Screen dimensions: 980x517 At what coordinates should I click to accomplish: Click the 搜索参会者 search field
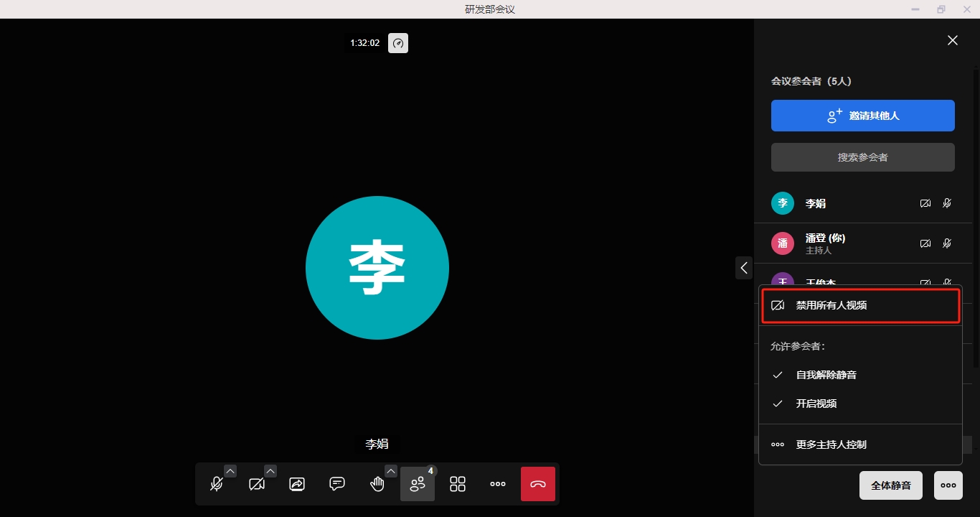coord(862,157)
